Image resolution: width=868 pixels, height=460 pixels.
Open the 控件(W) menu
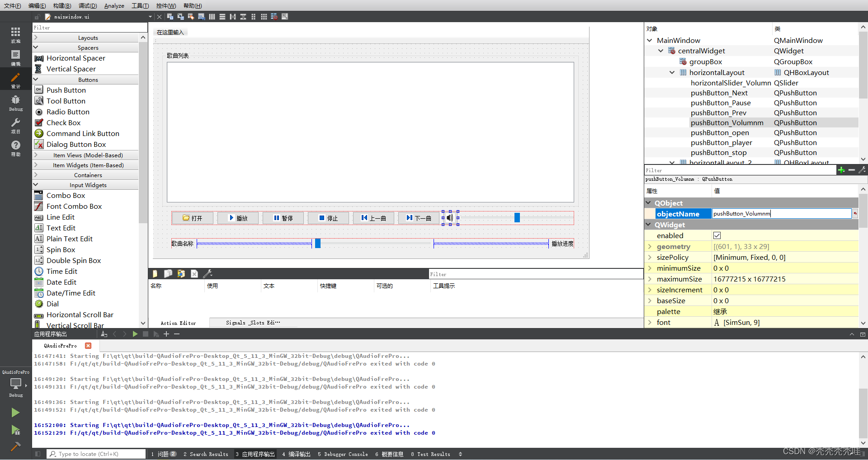pyautogui.click(x=166, y=5)
